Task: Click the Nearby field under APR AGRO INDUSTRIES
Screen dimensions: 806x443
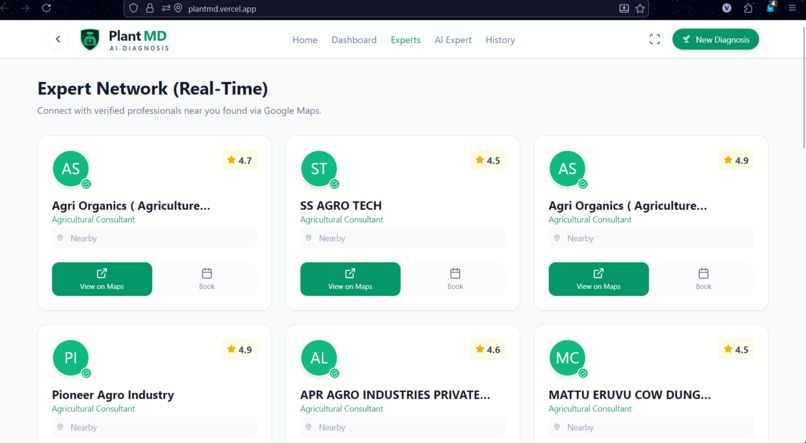Action: tap(402, 427)
